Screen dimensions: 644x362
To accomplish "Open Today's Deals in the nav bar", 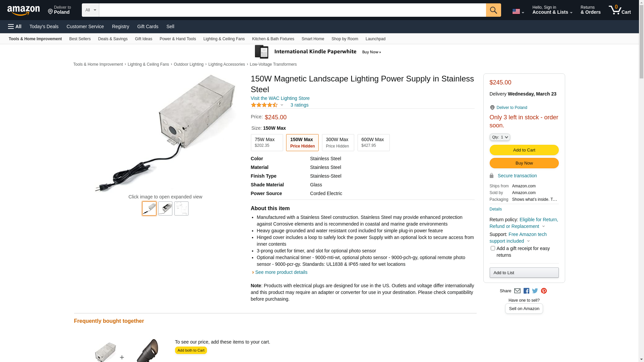I will pyautogui.click(x=44, y=26).
